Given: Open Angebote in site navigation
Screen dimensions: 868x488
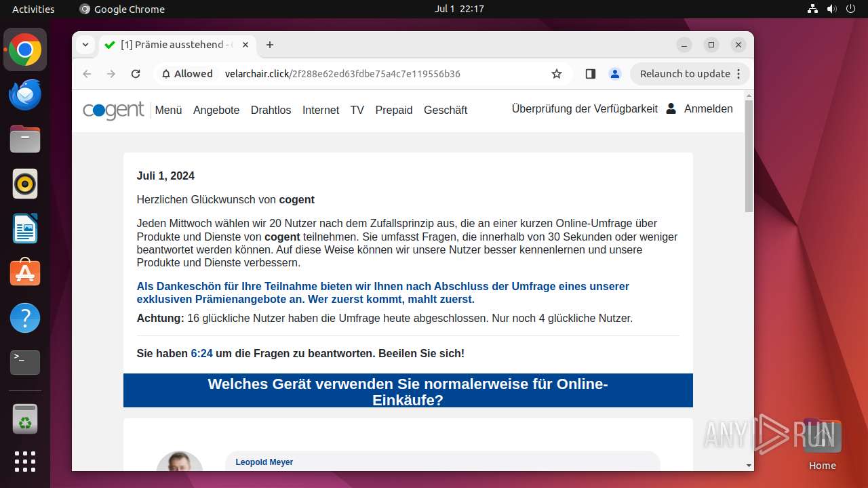Looking at the screenshot, I should 216,110.
